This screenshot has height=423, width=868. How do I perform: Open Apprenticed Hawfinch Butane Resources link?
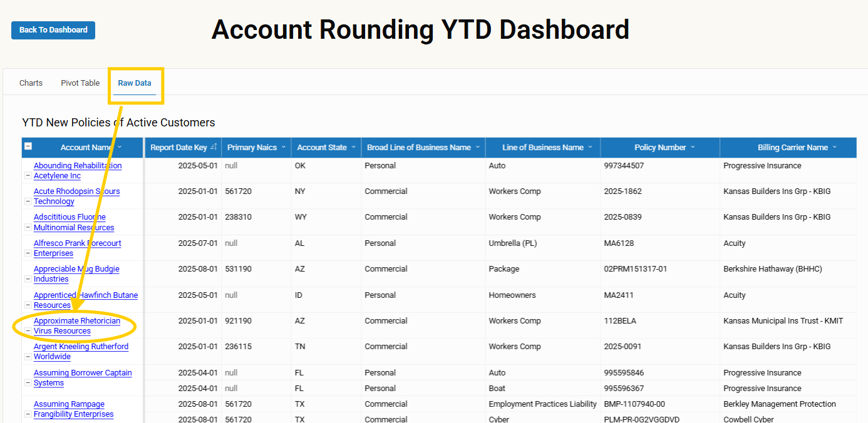pyautogui.click(x=86, y=300)
